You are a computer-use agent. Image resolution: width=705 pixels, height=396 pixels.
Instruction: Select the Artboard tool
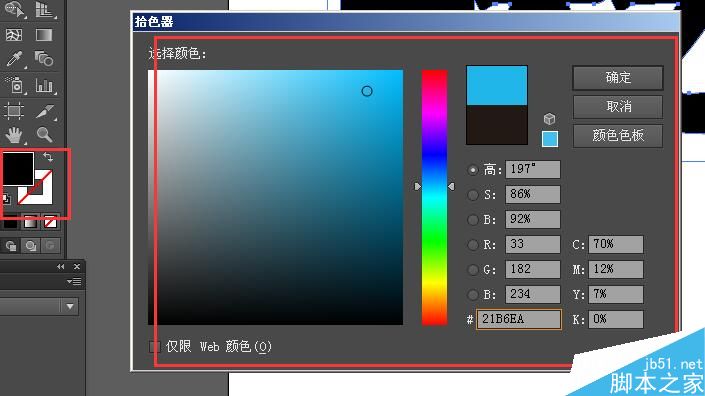click(14, 110)
